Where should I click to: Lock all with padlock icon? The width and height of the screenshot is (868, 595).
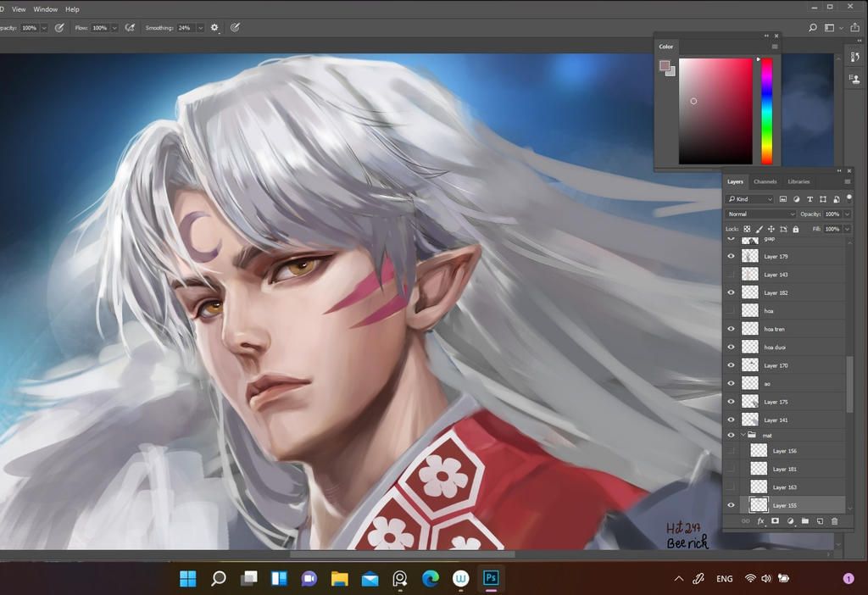click(x=795, y=229)
